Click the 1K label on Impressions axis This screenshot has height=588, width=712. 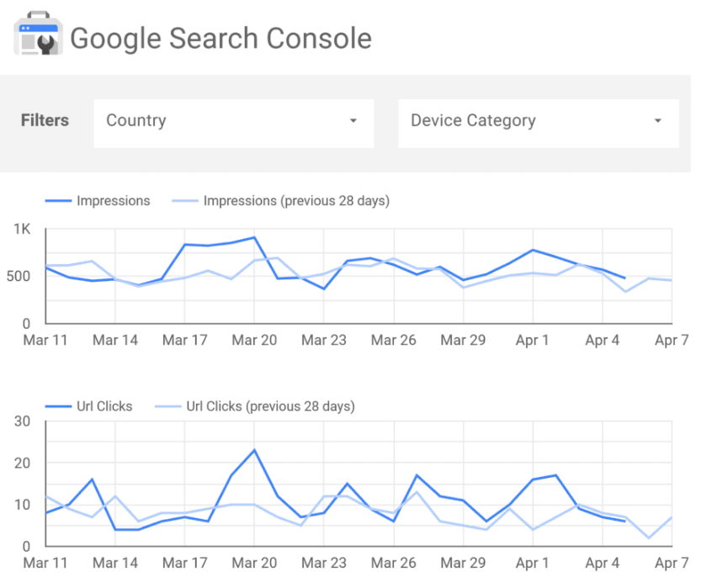(x=22, y=229)
